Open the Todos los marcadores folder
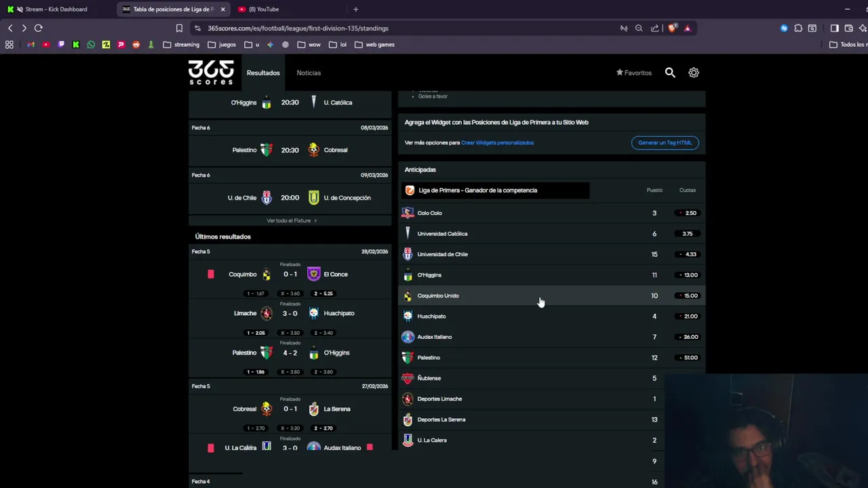Viewport: 868px width, 488px height. click(x=849, y=45)
